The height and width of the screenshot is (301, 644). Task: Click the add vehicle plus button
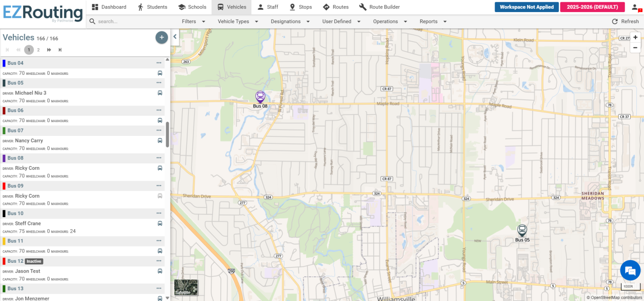pos(161,37)
